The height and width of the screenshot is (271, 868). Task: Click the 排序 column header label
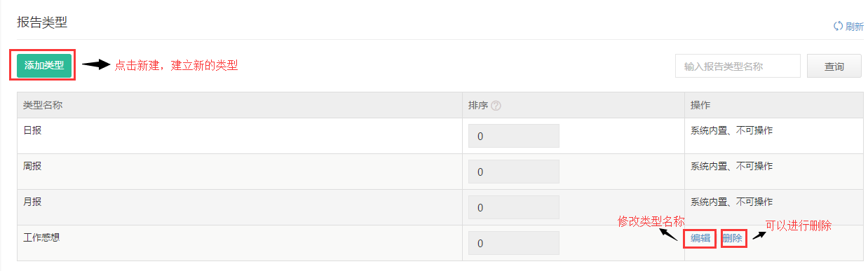[x=478, y=106]
